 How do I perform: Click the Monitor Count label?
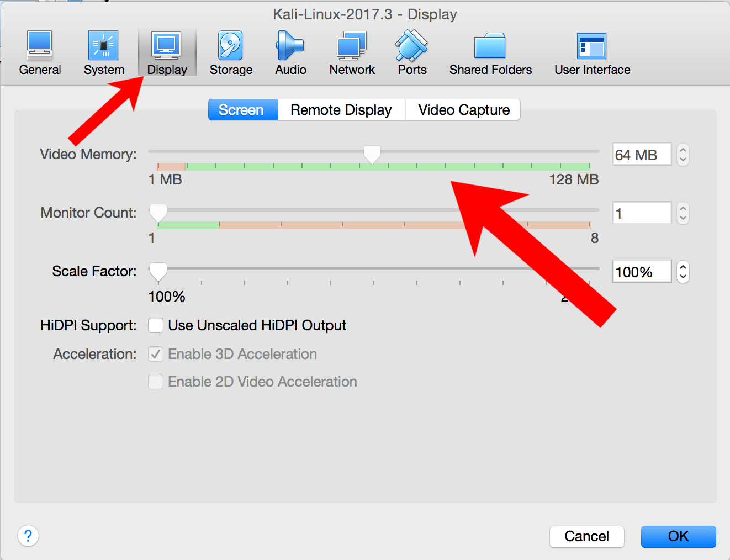[88, 213]
